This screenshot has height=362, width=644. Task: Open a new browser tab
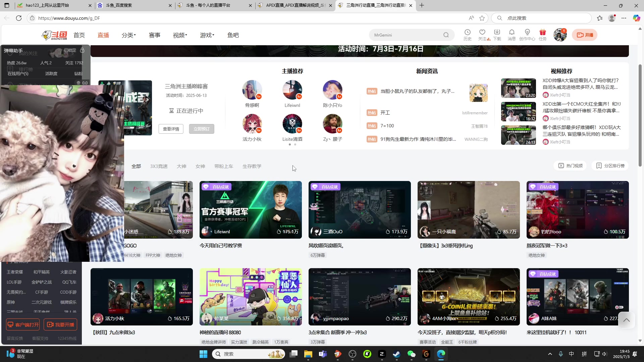(422, 5)
